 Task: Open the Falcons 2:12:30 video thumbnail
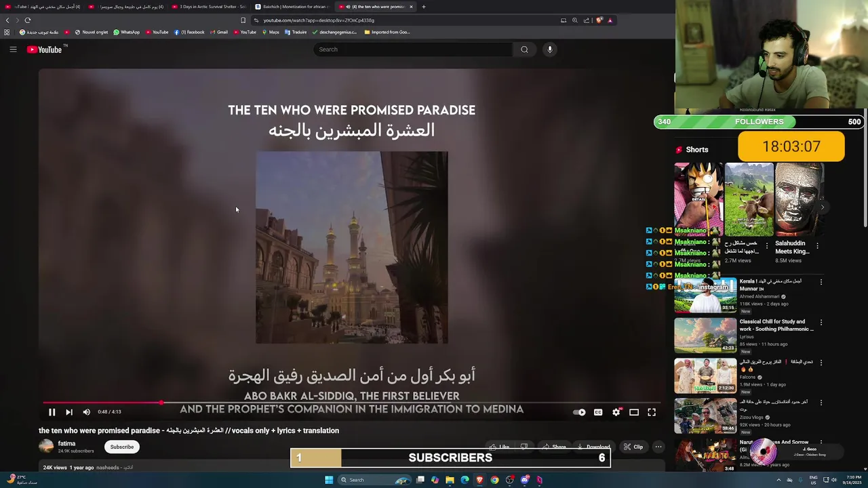coord(705,375)
